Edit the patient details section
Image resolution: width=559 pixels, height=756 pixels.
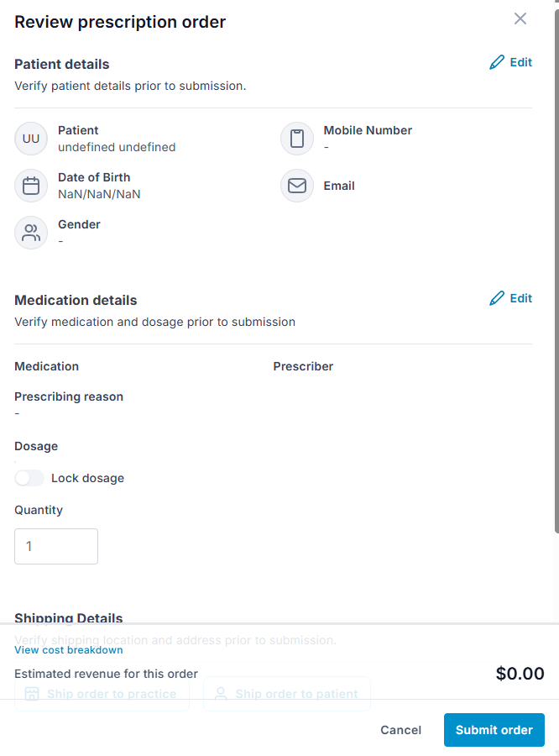coord(511,62)
